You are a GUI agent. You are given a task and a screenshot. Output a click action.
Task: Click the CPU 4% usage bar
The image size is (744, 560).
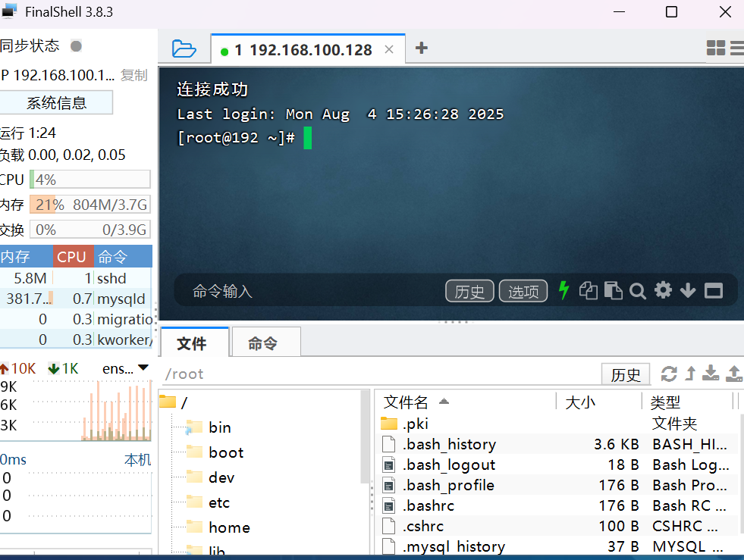pos(90,180)
